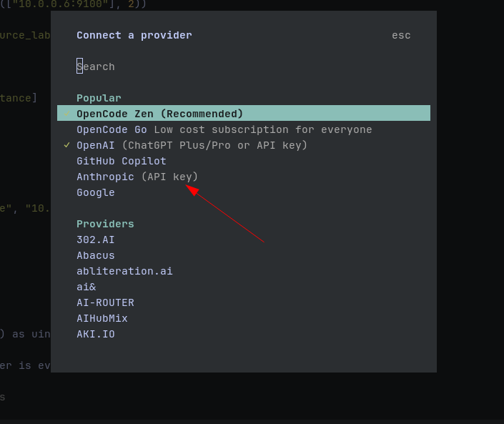Choose Abacus provider
Screen dimensions: 504x424
pos(244,255)
